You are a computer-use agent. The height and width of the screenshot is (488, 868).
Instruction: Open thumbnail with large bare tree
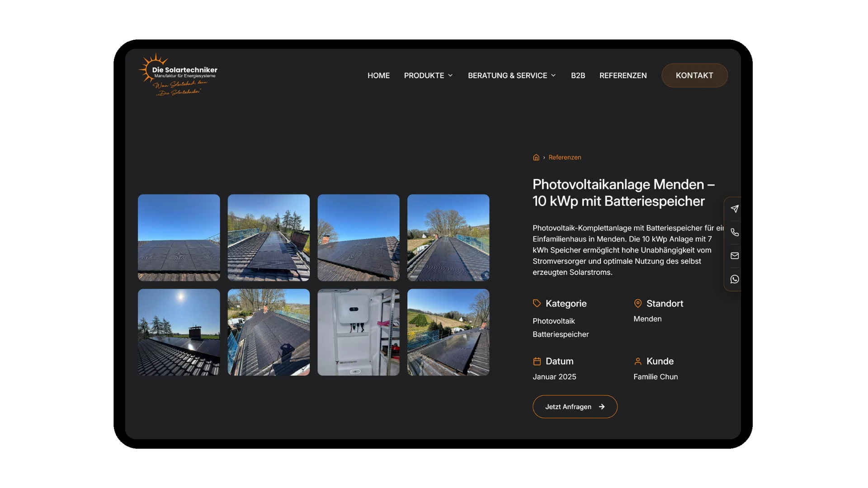[x=448, y=238]
